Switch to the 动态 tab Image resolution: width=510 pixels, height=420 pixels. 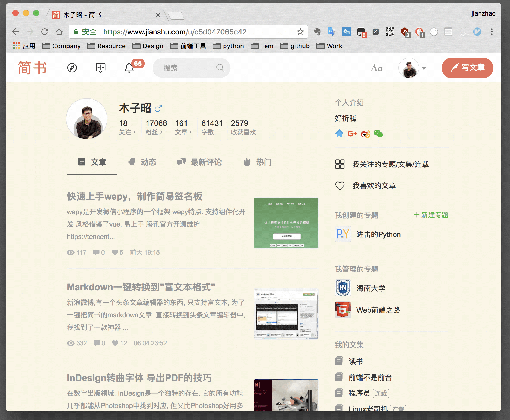click(x=142, y=162)
